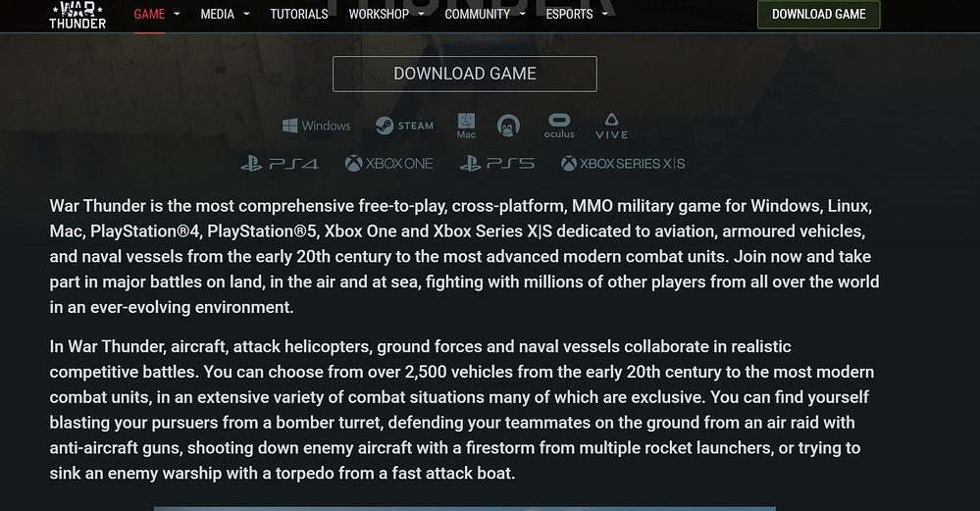
Task: Click the outlined Download Game button
Action: (x=465, y=74)
